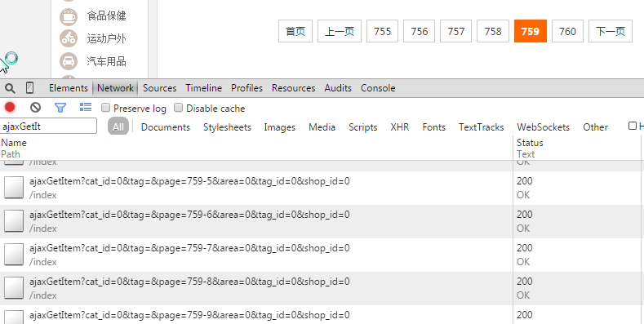Open the 食品保健 category link

click(106, 16)
